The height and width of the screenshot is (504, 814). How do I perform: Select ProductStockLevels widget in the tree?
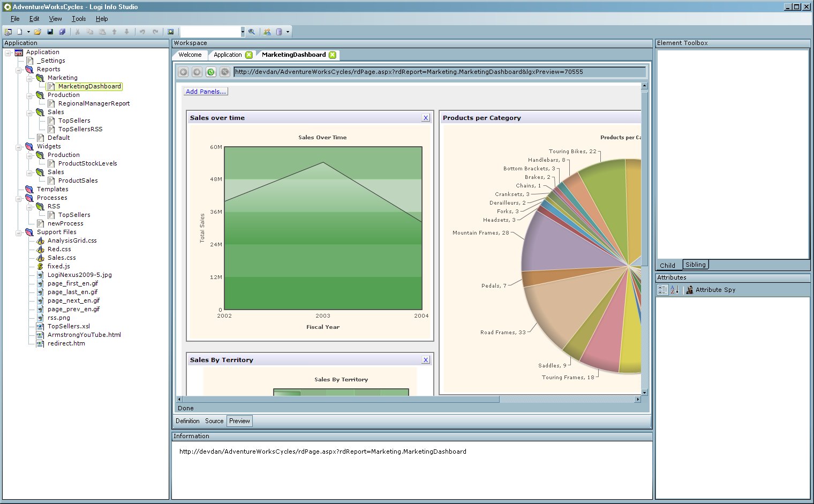coord(87,163)
